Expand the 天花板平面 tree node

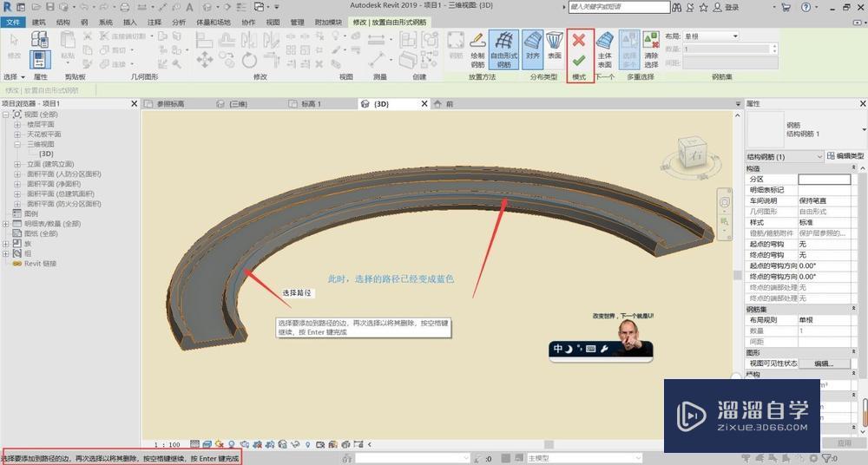point(17,134)
